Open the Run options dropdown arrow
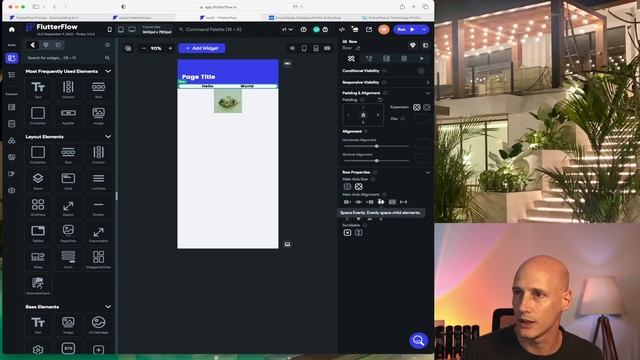 point(424,29)
